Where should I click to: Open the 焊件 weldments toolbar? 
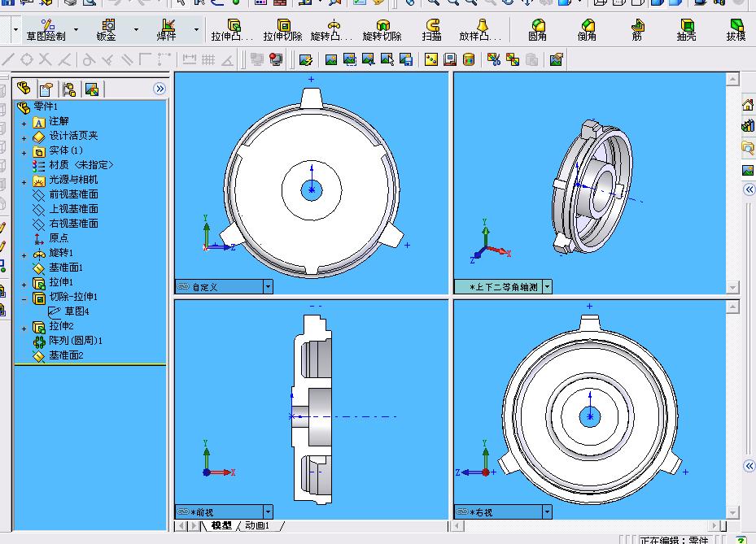[x=166, y=30]
